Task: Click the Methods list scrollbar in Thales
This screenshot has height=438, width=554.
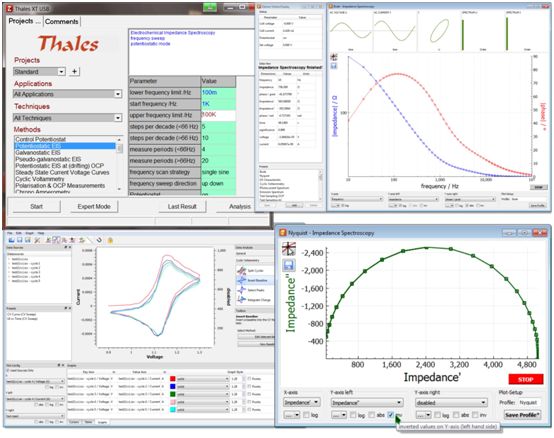Action: (120, 164)
